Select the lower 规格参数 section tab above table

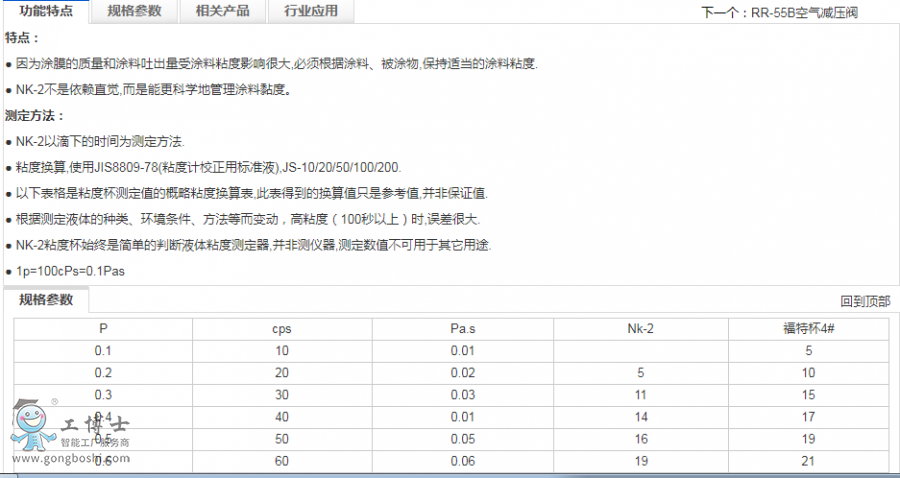pyautogui.click(x=46, y=300)
